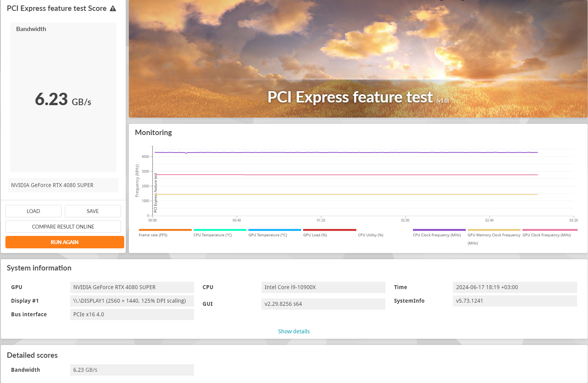The image size is (588, 383).
Task: Toggle the yellow GPU Memory Clock Frequency swatch
Action: pyautogui.click(x=494, y=230)
